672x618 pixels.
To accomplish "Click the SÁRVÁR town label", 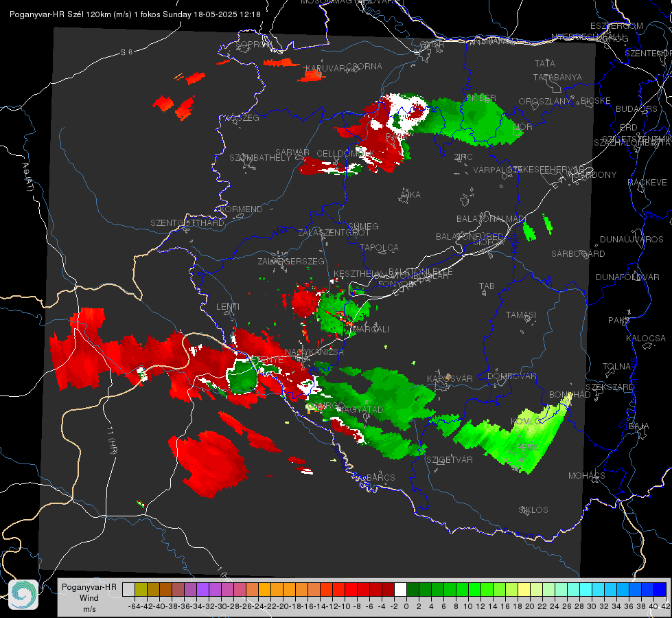I will point(292,152).
